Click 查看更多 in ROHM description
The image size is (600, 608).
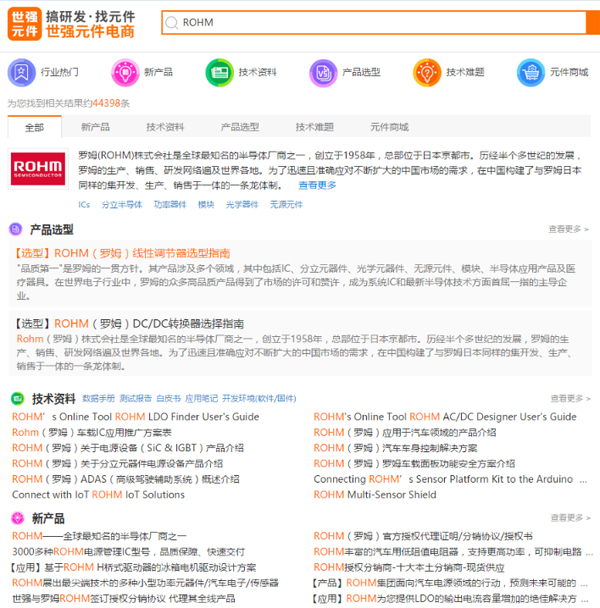317,185
